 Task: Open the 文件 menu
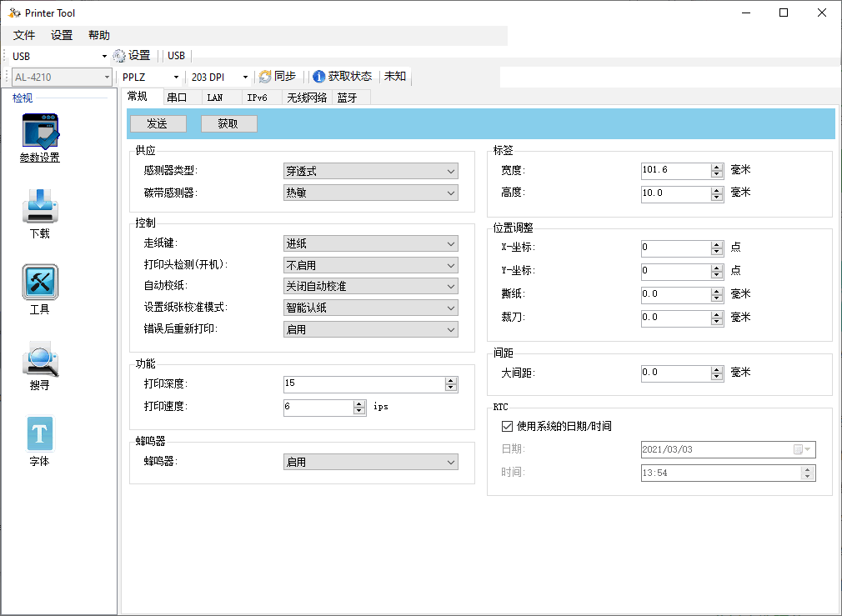24,36
